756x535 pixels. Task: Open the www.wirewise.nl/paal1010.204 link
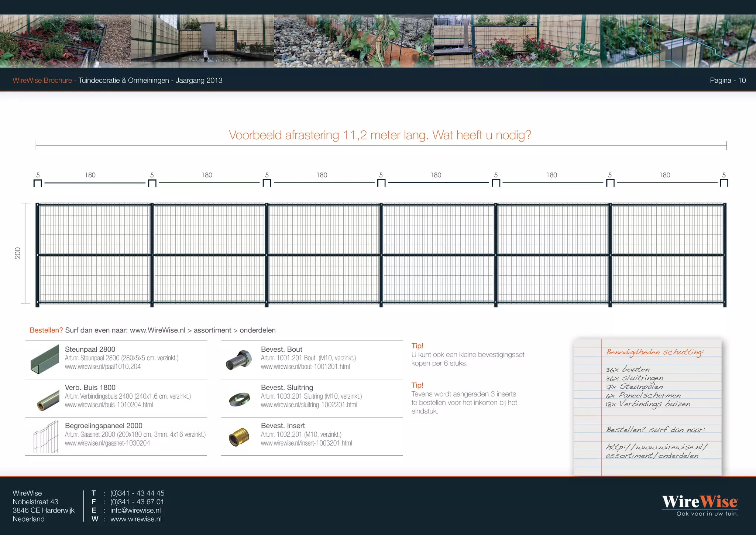pyautogui.click(x=103, y=367)
